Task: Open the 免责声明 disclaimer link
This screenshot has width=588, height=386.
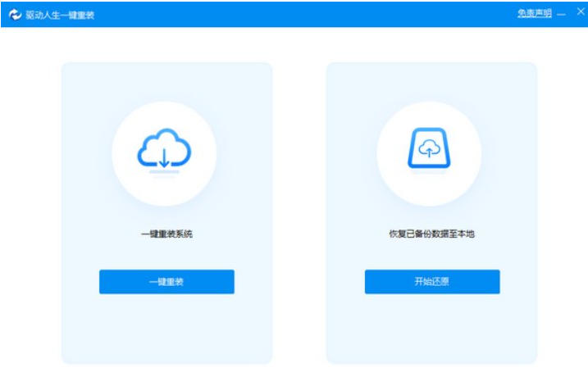Action: click(x=534, y=14)
